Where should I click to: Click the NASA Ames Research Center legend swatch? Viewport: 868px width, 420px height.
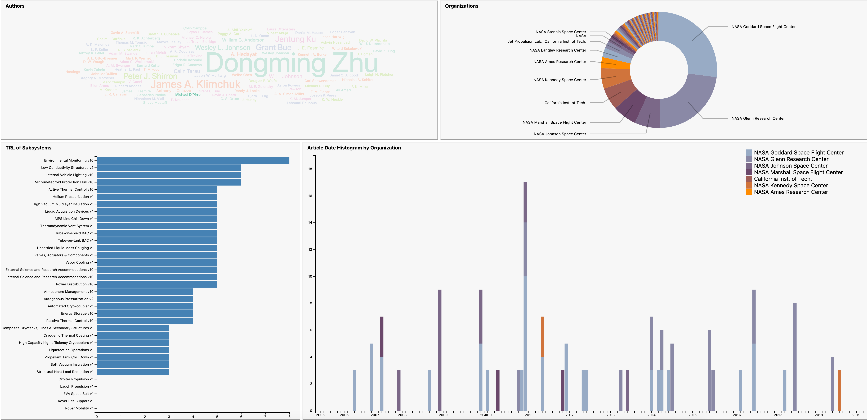(x=749, y=192)
